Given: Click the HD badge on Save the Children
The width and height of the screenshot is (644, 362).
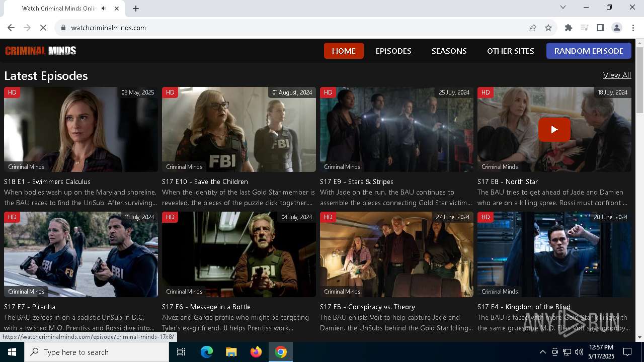Looking at the screenshot, I should (x=170, y=93).
